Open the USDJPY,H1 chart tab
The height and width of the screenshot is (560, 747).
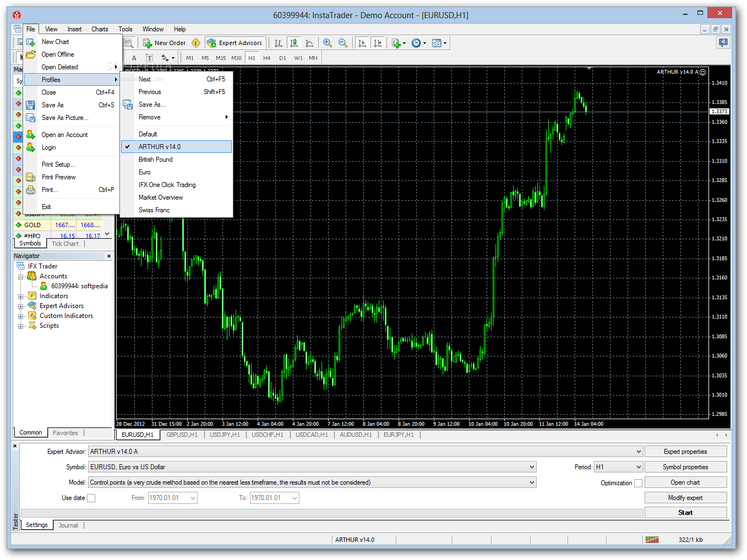click(x=225, y=435)
